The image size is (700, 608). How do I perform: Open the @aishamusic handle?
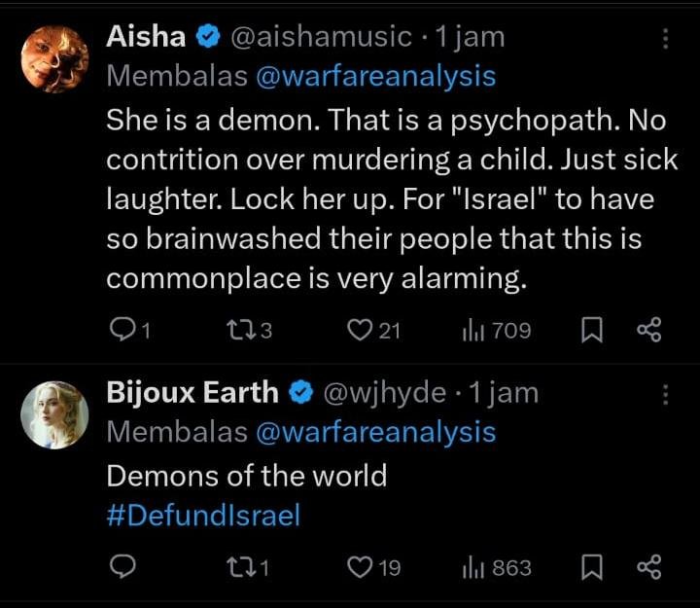coord(320,38)
